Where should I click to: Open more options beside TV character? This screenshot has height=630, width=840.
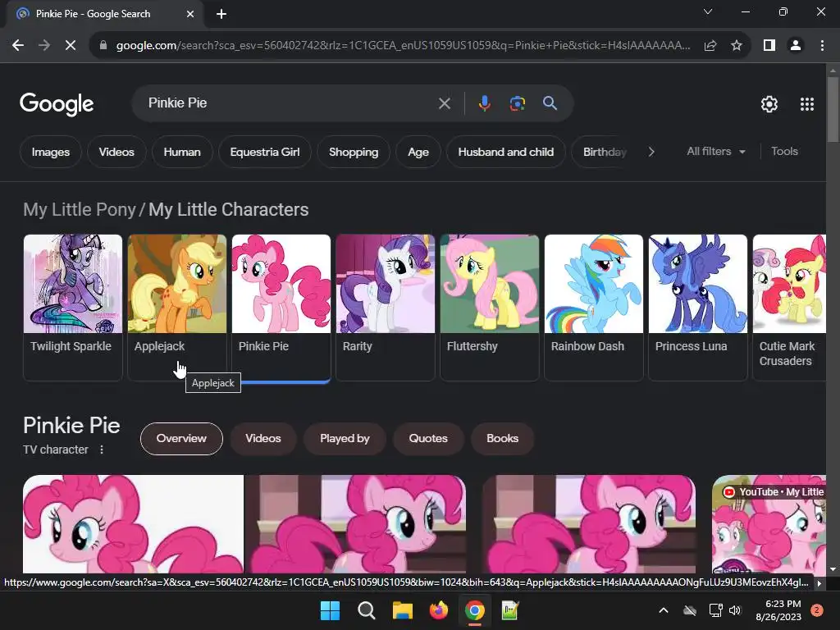[102, 450]
